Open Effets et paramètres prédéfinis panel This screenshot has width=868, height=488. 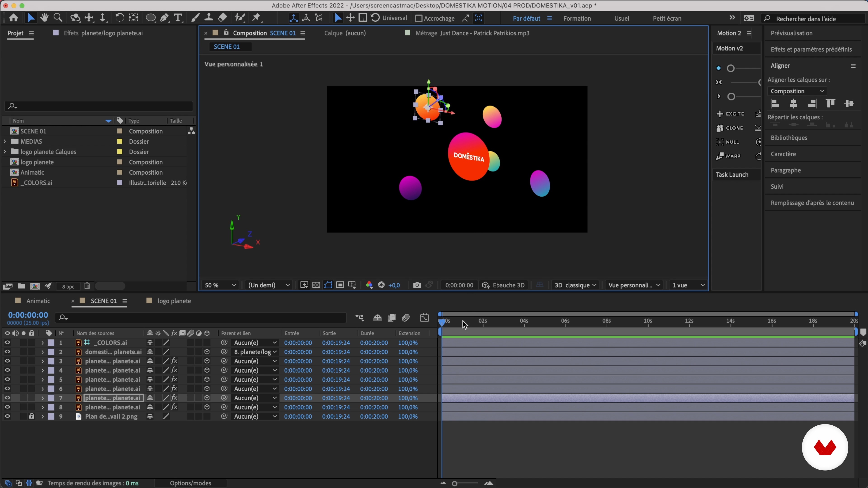[811, 49]
